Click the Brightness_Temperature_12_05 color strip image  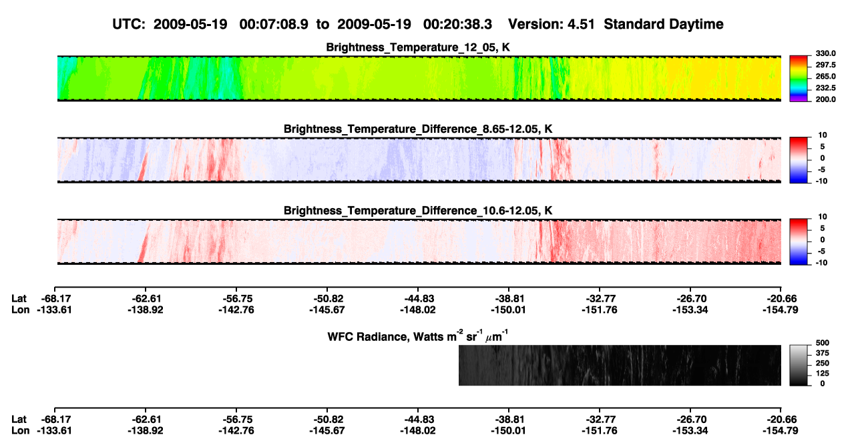(x=419, y=78)
